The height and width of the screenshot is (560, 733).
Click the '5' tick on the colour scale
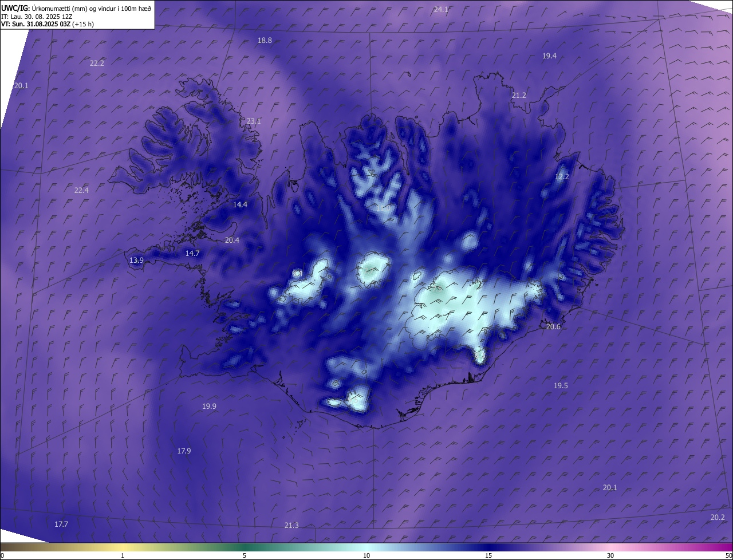pos(245,555)
